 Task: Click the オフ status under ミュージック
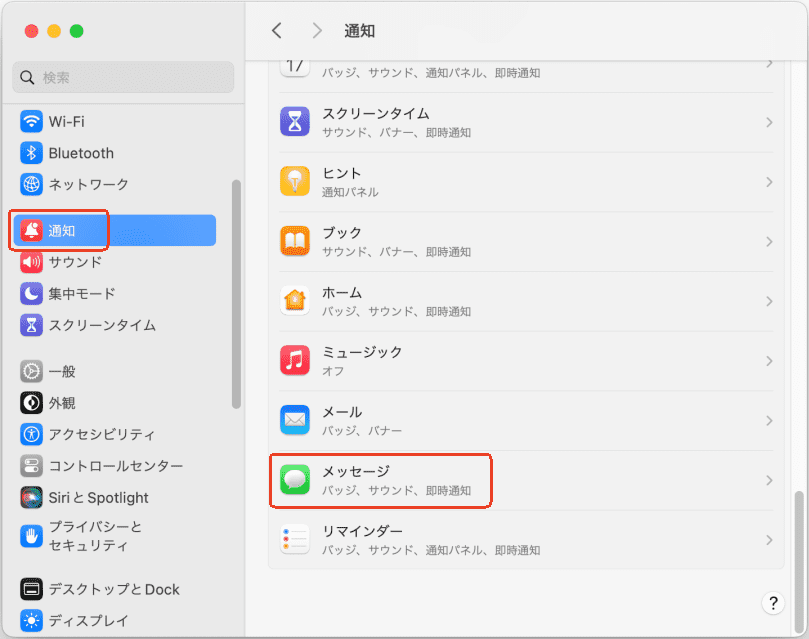[x=333, y=371]
